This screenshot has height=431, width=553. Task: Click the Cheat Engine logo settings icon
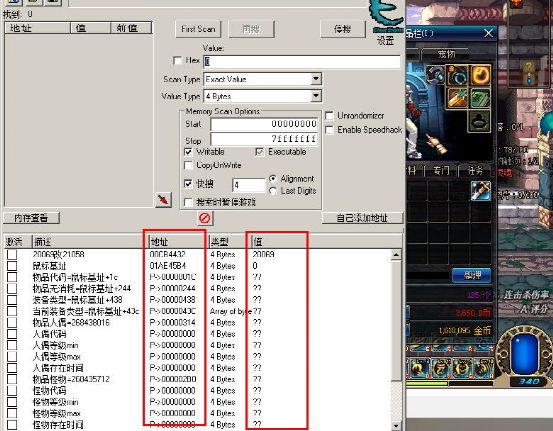(x=387, y=16)
